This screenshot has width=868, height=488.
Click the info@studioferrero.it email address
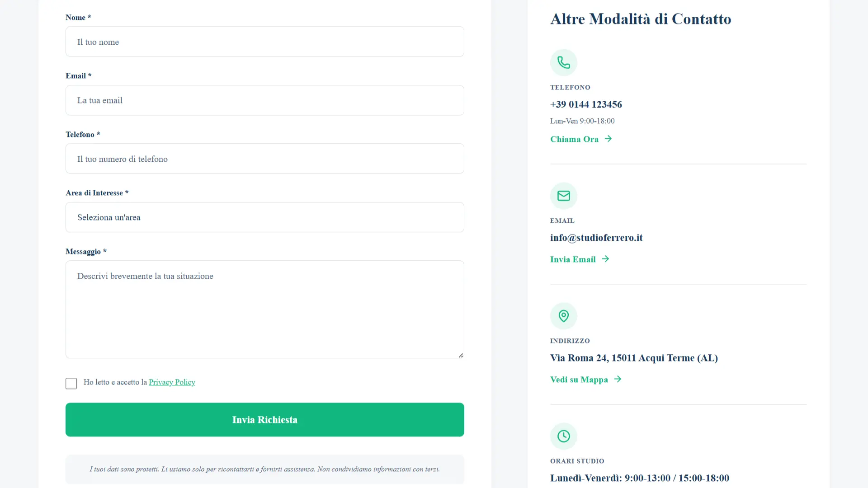pos(596,238)
